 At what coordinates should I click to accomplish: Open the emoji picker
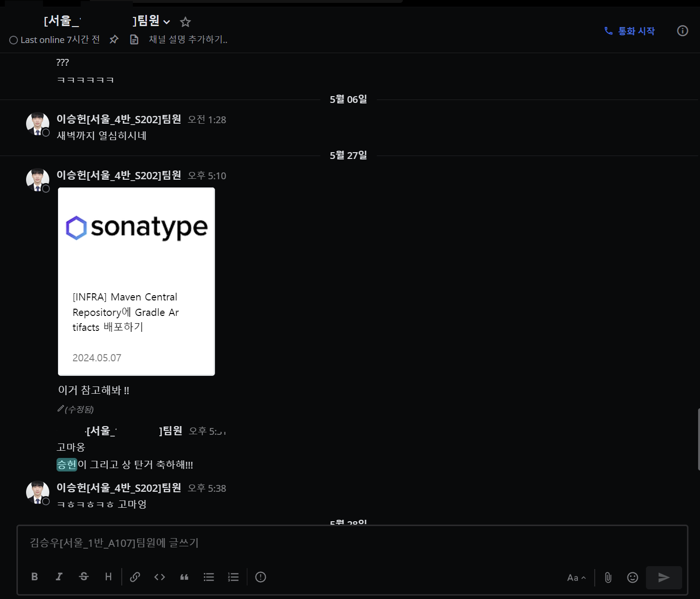[632, 577]
